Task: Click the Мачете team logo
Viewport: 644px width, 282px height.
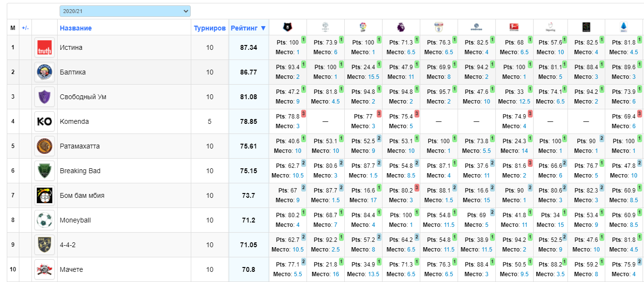Action: click(45, 269)
